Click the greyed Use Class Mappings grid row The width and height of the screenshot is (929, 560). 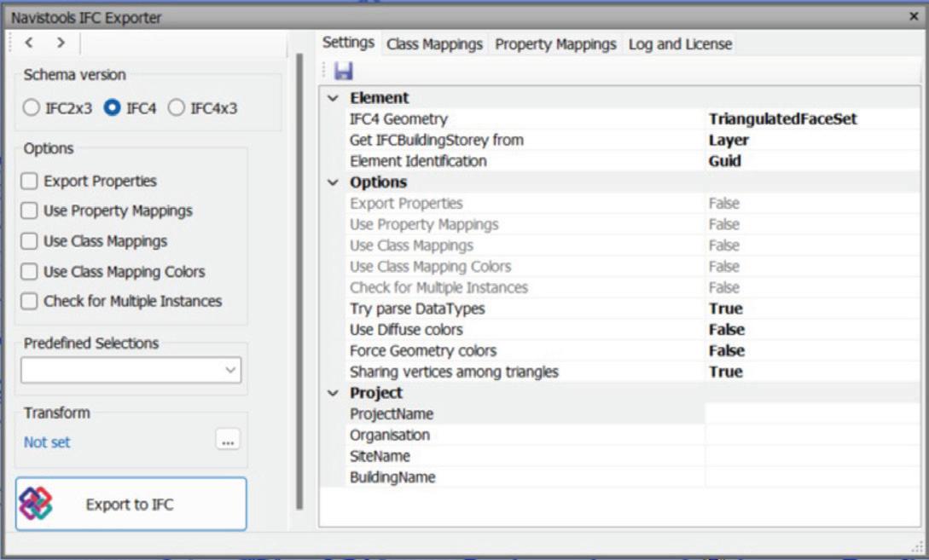(x=632, y=245)
